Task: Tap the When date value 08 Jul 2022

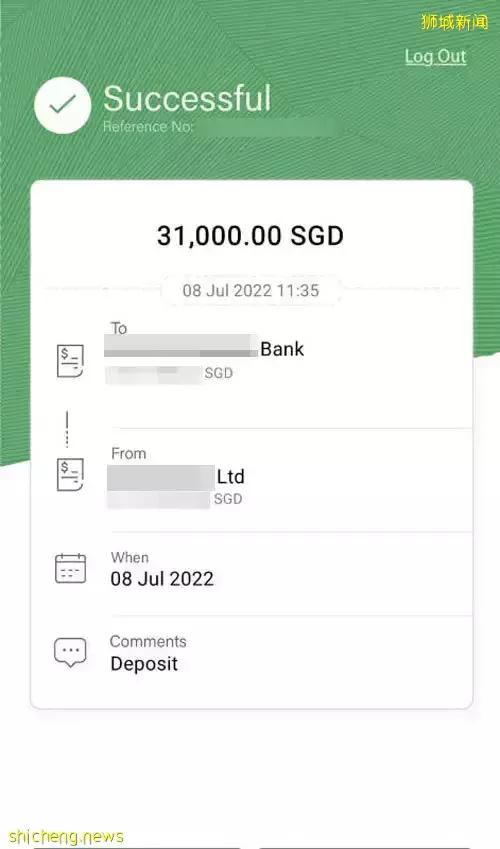Action: 162,579
